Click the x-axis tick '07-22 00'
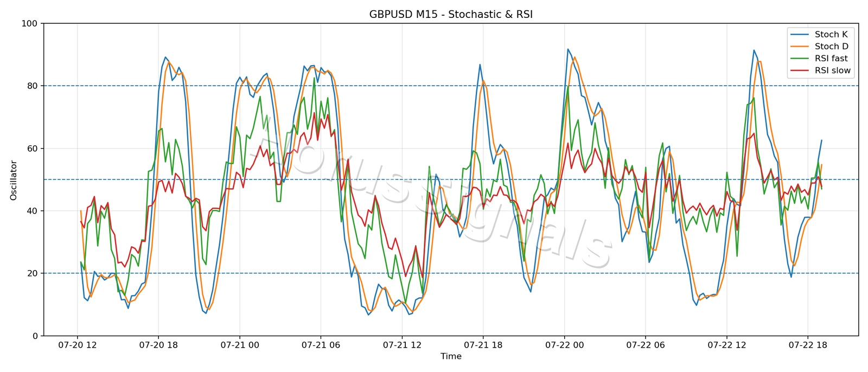 pyautogui.click(x=564, y=345)
